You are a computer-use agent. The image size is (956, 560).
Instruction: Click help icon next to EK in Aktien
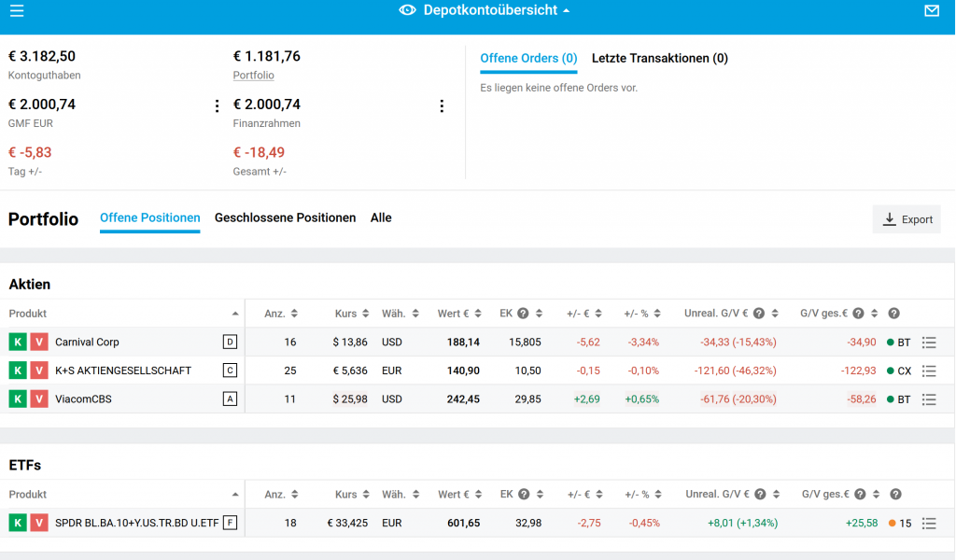tap(524, 314)
